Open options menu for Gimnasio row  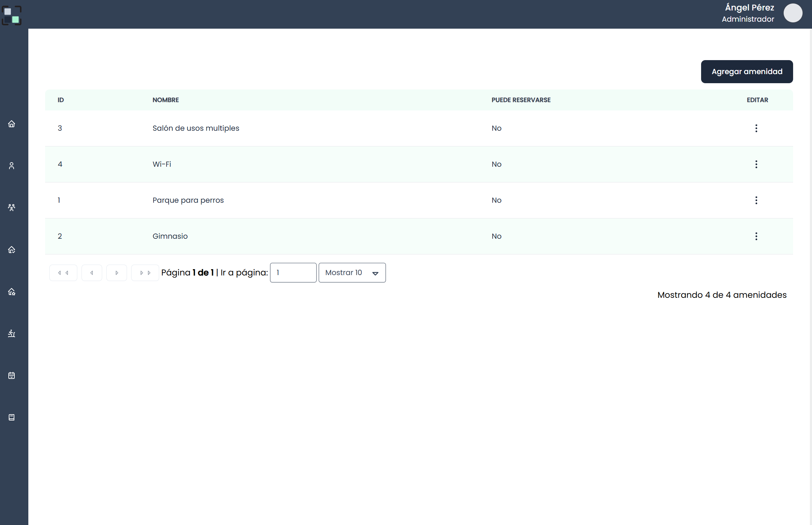[x=756, y=236]
